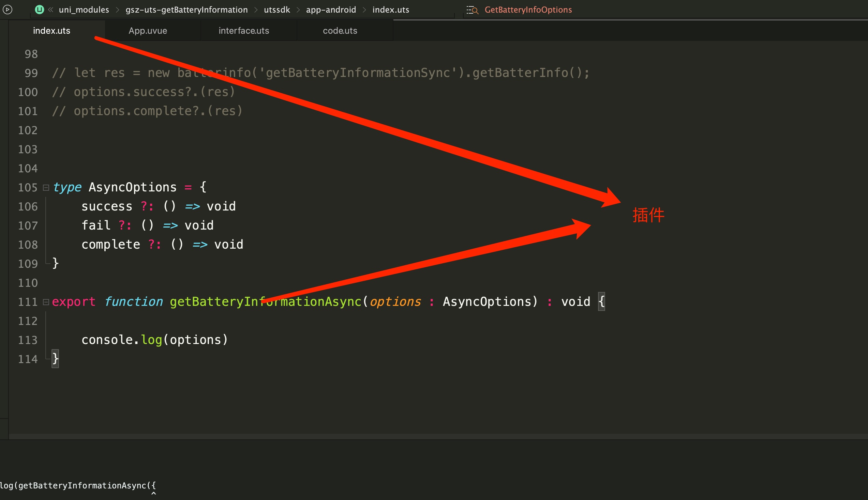Viewport: 868px width, 500px height.
Task: Click the double-chevron breadcrumb collapse icon
Action: click(x=50, y=10)
